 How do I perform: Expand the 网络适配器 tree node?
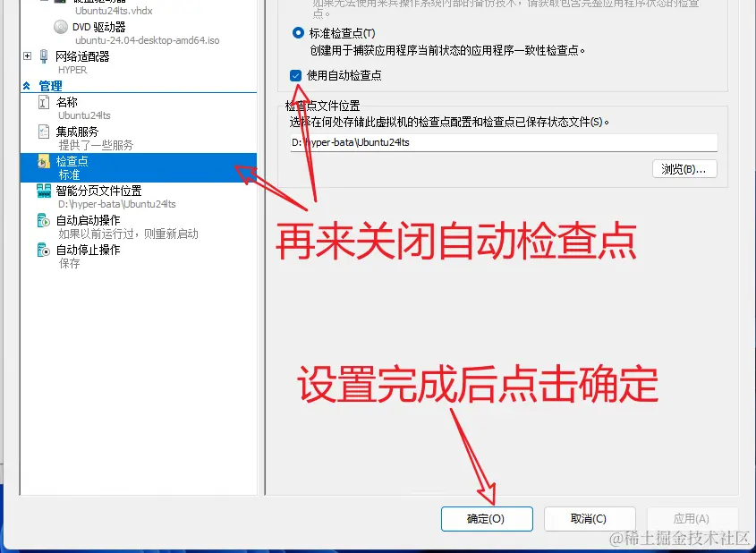pos(28,56)
